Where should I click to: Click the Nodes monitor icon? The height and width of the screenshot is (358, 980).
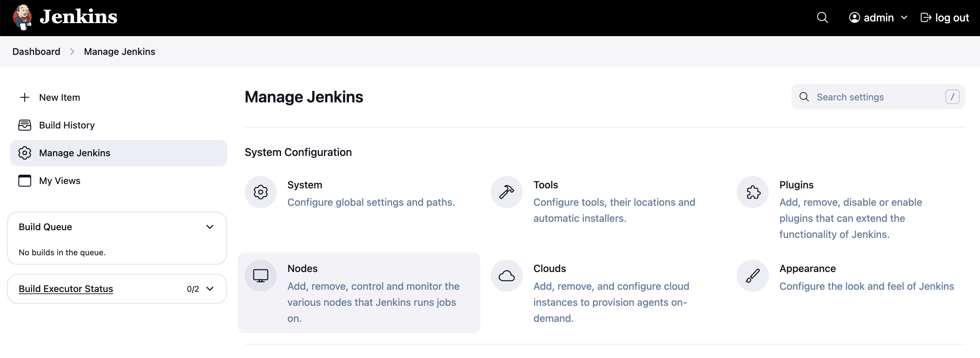tap(261, 276)
